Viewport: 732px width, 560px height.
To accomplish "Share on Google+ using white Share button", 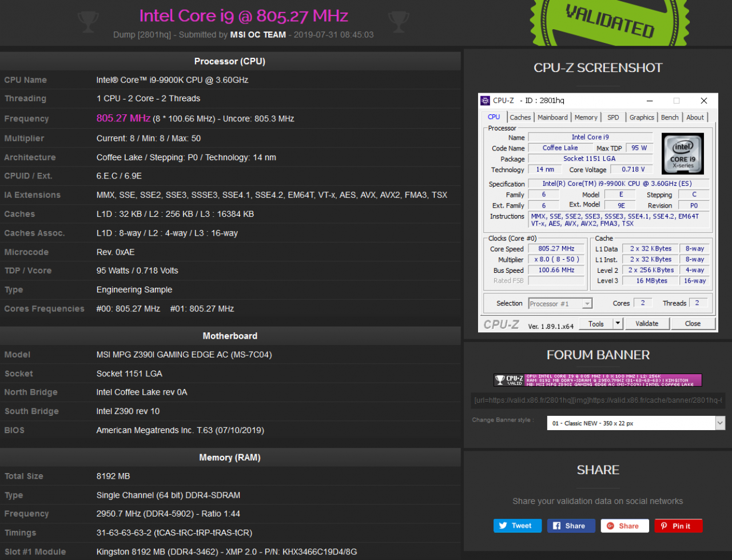I will pos(625,526).
